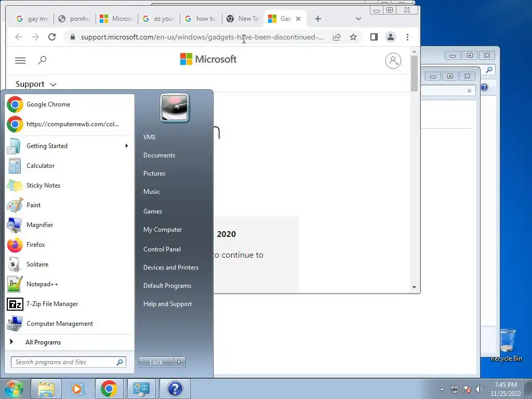Click the support.microsoft.com address bar
The height and width of the screenshot is (399, 532).
(202, 37)
